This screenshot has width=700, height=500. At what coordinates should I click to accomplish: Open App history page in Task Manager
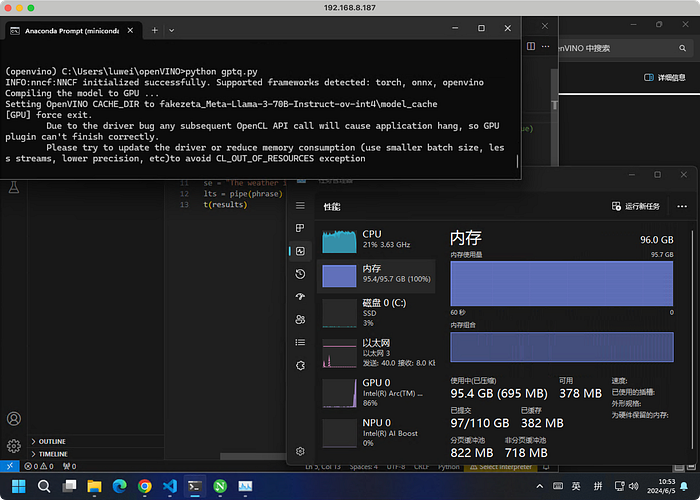[x=300, y=274]
